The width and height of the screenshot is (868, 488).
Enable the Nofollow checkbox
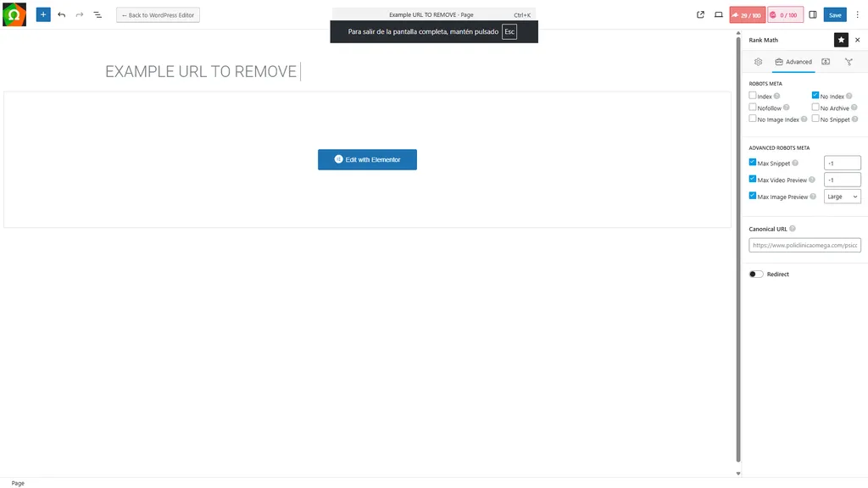pyautogui.click(x=753, y=107)
